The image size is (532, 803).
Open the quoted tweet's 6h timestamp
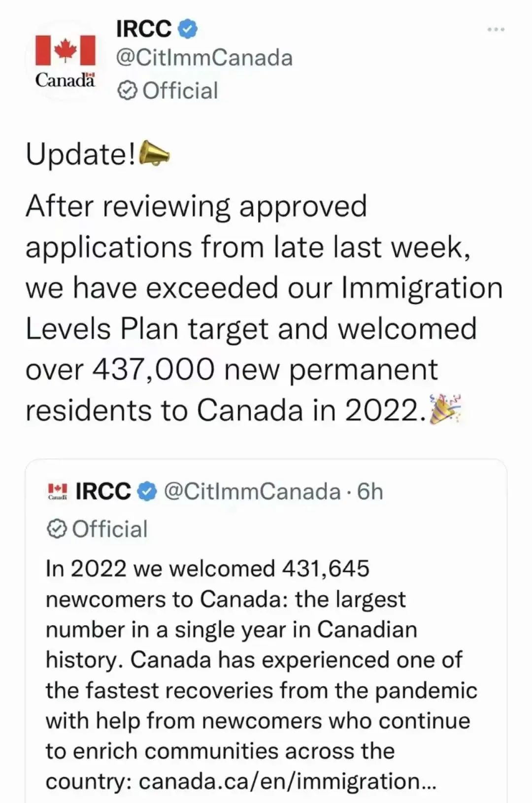point(370,491)
